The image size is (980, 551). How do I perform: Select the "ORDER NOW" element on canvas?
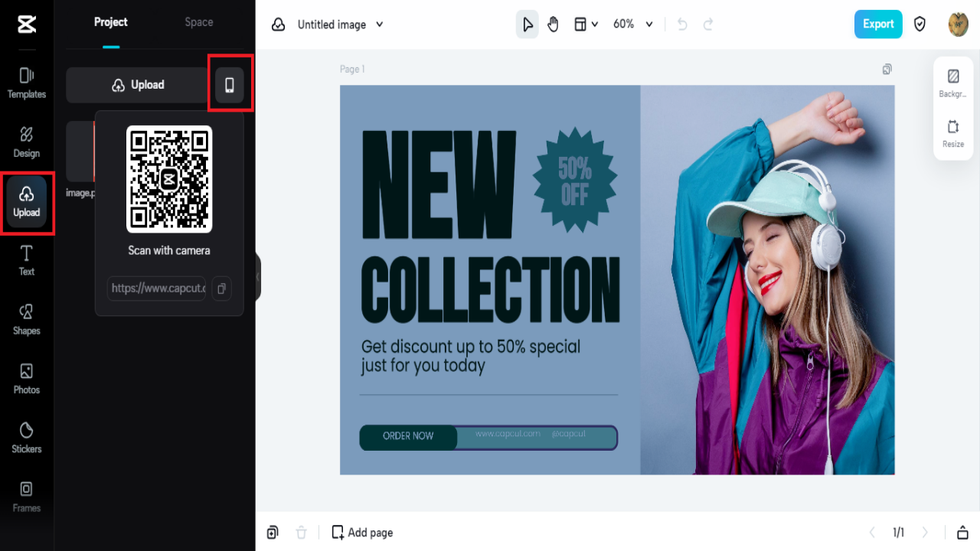(408, 437)
